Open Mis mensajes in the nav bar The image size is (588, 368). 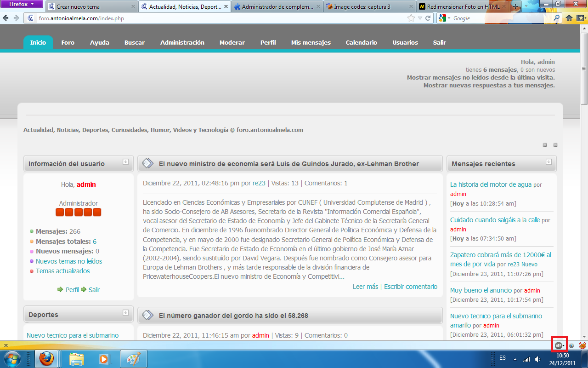(x=311, y=42)
